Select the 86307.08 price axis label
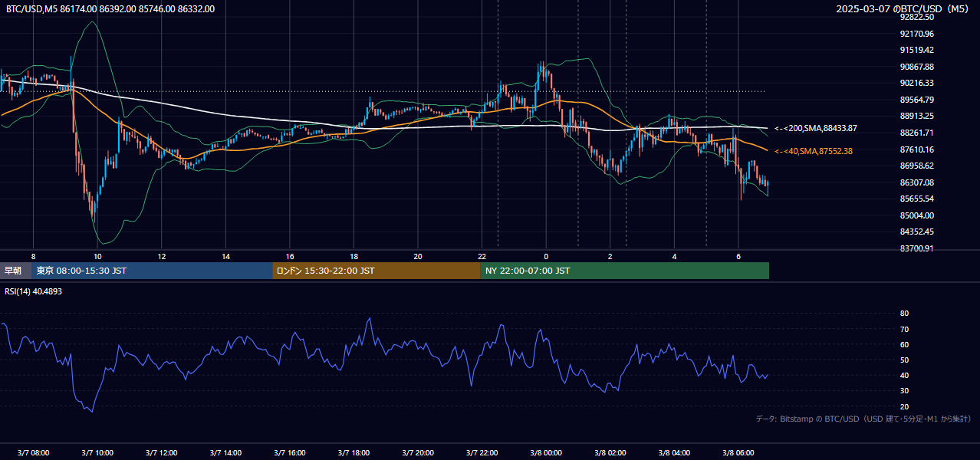 click(x=916, y=182)
